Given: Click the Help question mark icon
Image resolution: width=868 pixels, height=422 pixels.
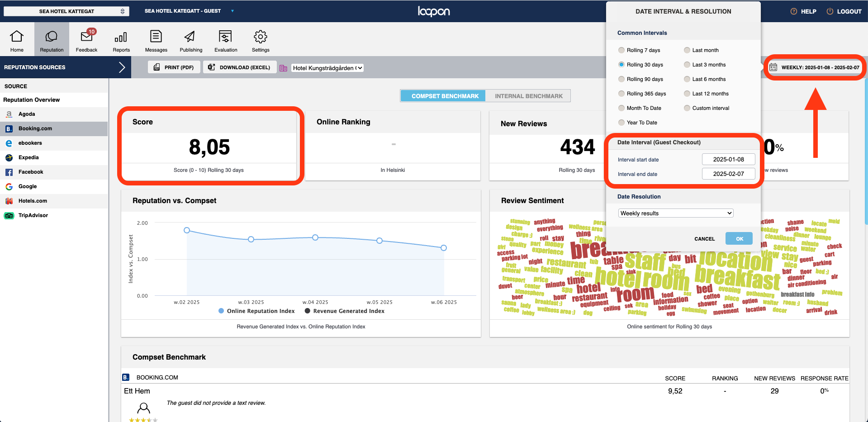Looking at the screenshot, I should 794,11.
